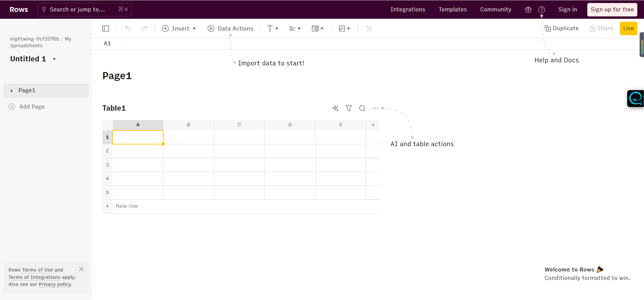Open the Privacy policy link
Image resolution: width=644 pixels, height=300 pixels.
(x=55, y=284)
